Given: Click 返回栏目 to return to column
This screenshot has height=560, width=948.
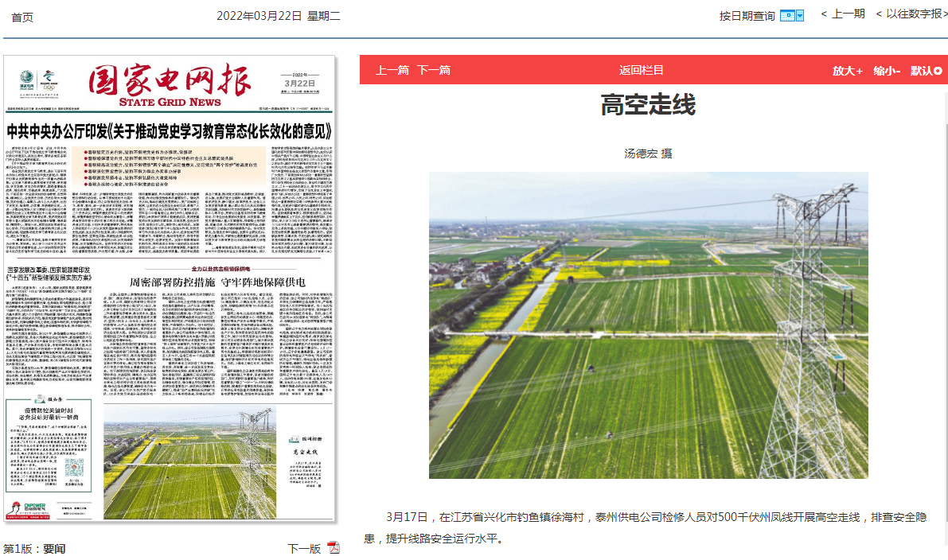Looking at the screenshot, I should [642, 70].
